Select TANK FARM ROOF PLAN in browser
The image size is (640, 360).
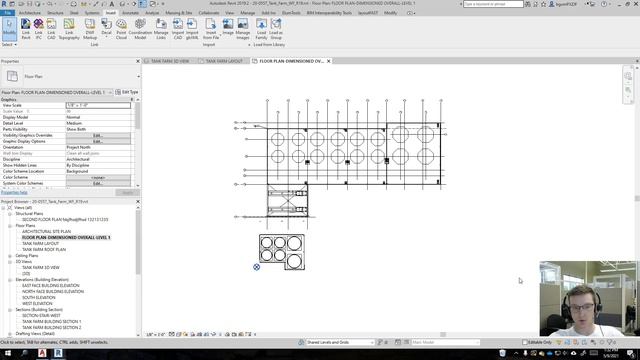tap(44, 249)
